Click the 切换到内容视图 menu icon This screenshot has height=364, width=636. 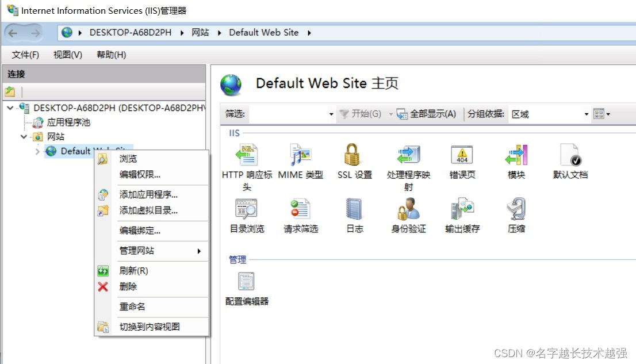pos(103,327)
